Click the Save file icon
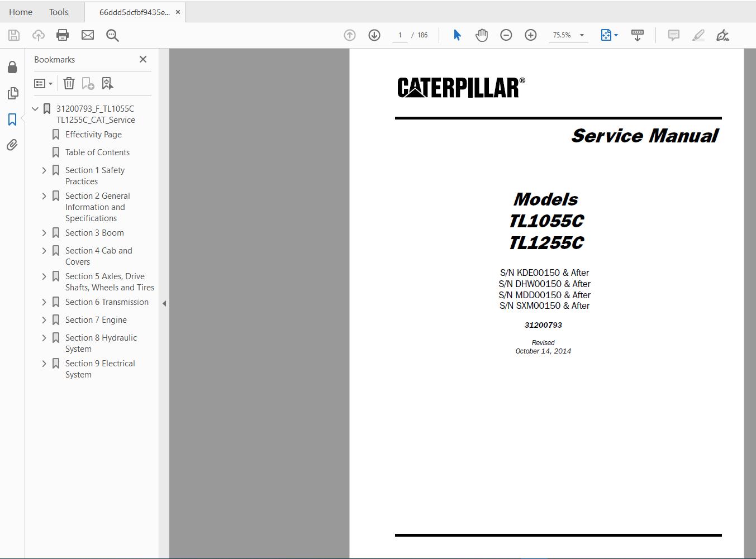This screenshot has width=756, height=559. 14,35
